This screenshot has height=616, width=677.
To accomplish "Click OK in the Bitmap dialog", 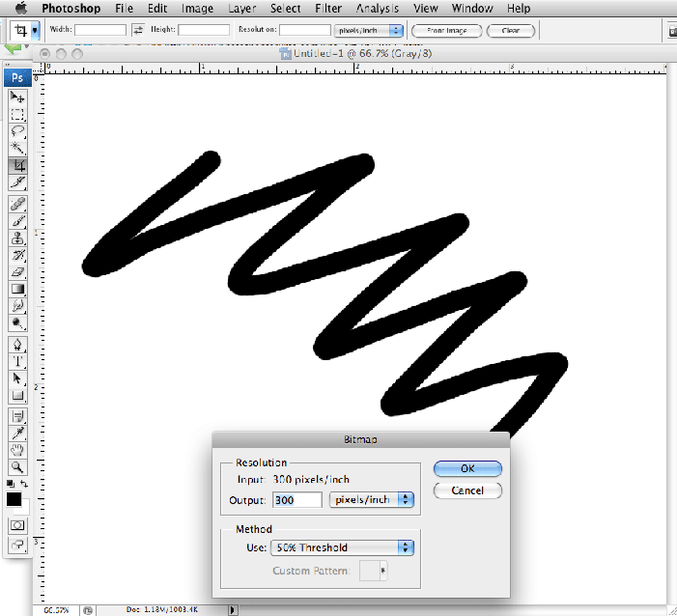I will [467, 469].
